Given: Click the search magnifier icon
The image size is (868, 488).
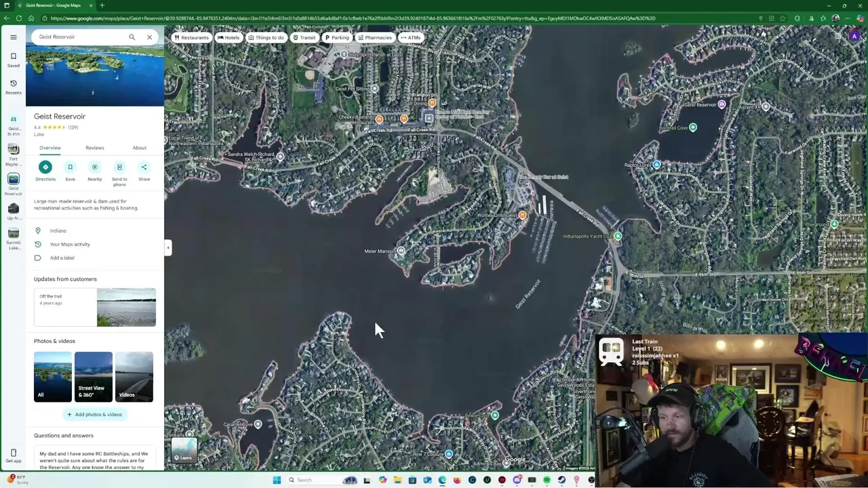Looking at the screenshot, I should pos(132,37).
